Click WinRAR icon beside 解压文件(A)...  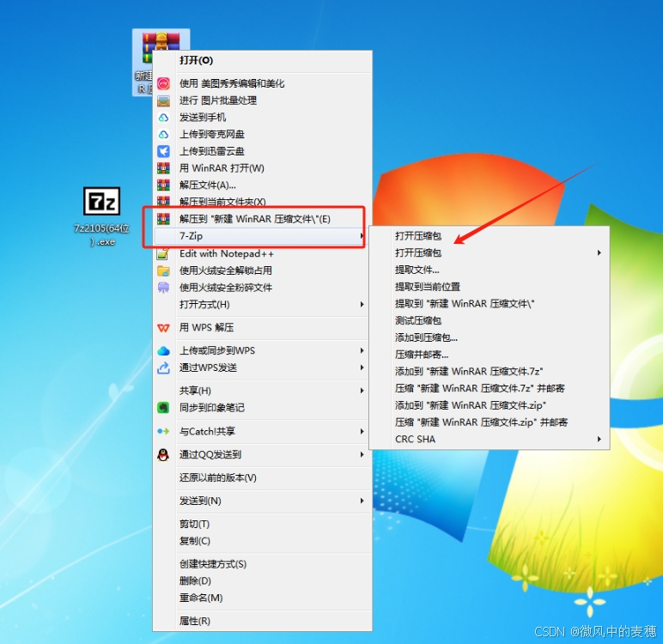[x=164, y=185]
